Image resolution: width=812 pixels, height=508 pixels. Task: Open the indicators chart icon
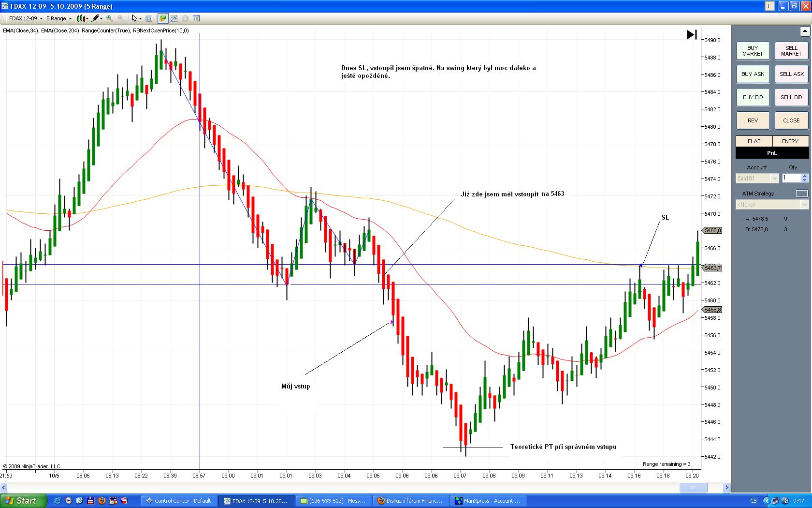pyautogui.click(x=174, y=18)
